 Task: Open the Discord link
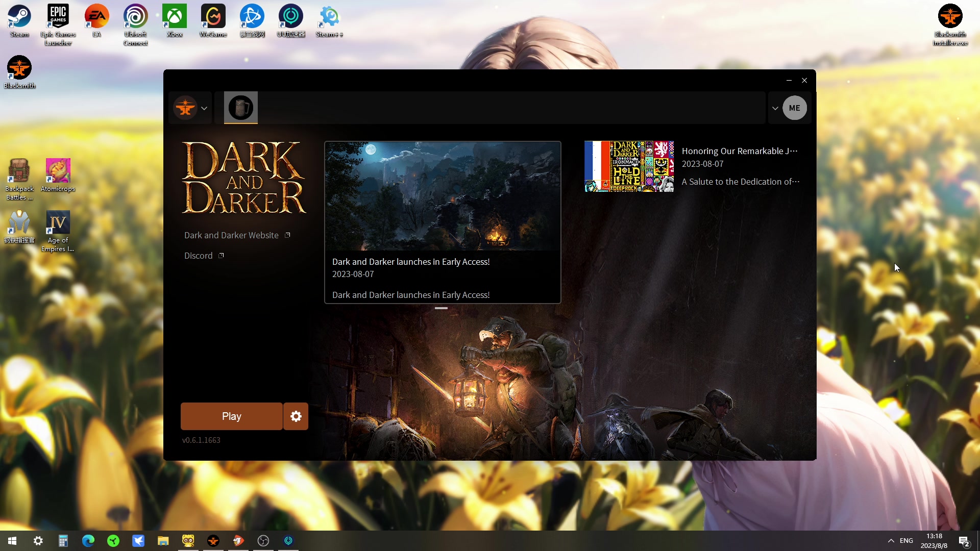coord(198,256)
